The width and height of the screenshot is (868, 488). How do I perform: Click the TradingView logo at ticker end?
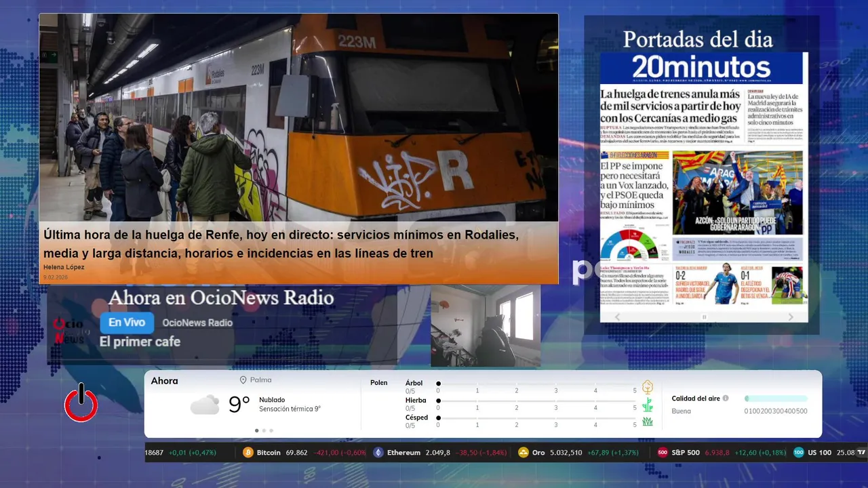[x=861, y=453]
